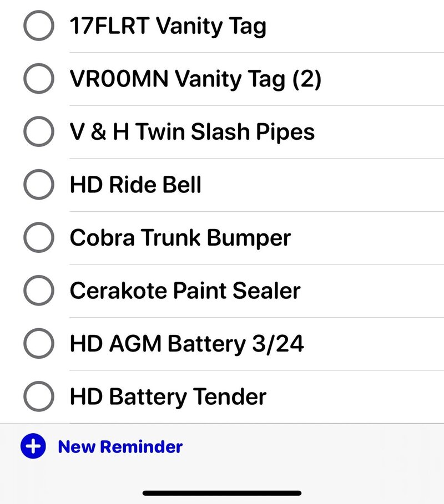Tap empty space right of HD Ride Bell

click(322, 185)
